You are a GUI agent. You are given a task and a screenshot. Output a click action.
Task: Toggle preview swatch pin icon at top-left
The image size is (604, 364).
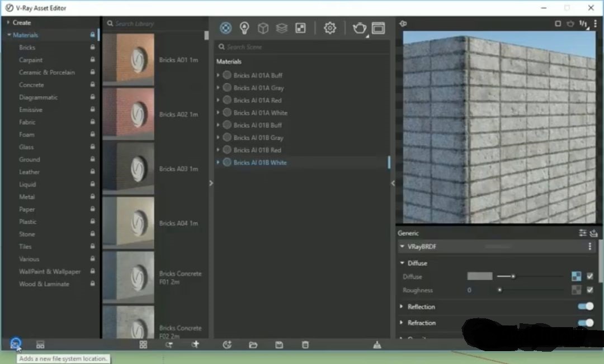click(403, 23)
